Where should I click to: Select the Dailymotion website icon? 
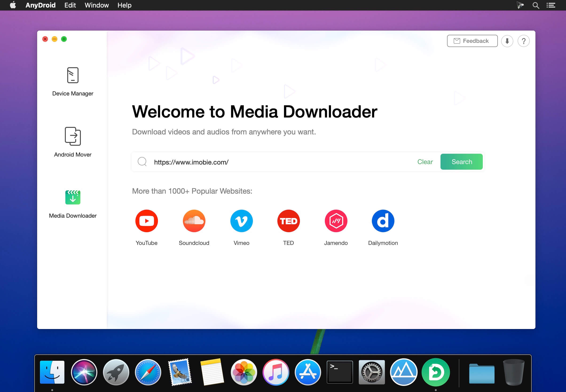[x=383, y=221]
